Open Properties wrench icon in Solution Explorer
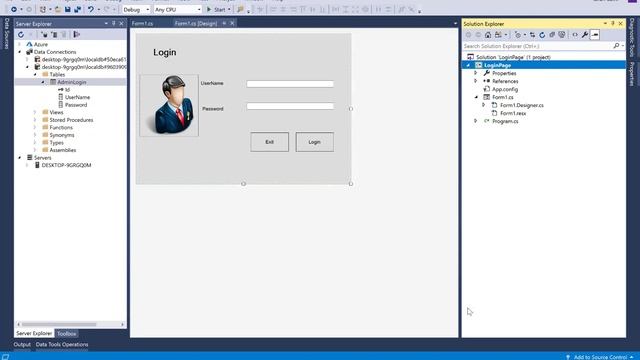 585,35
